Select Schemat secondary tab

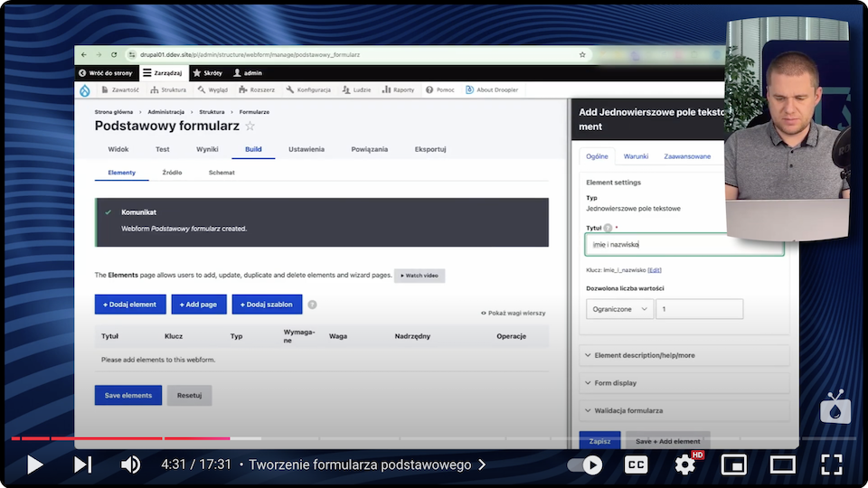tap(222, 173)
